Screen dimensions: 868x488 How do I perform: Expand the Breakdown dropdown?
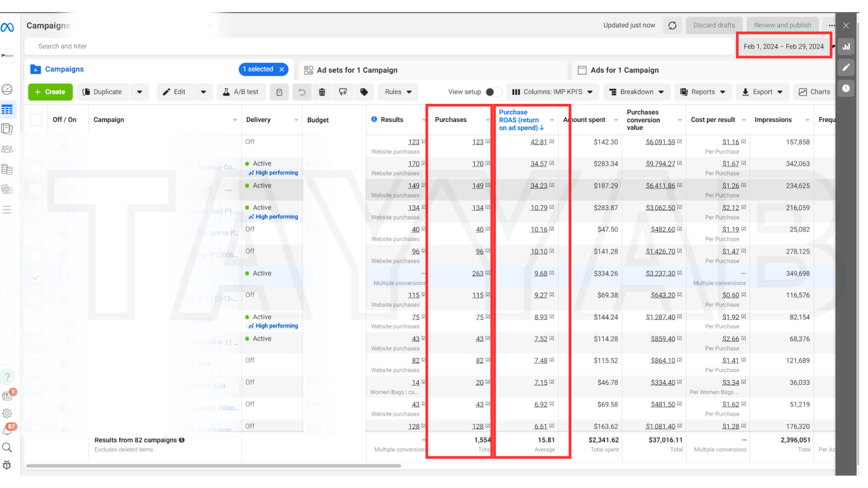[636, 92]
